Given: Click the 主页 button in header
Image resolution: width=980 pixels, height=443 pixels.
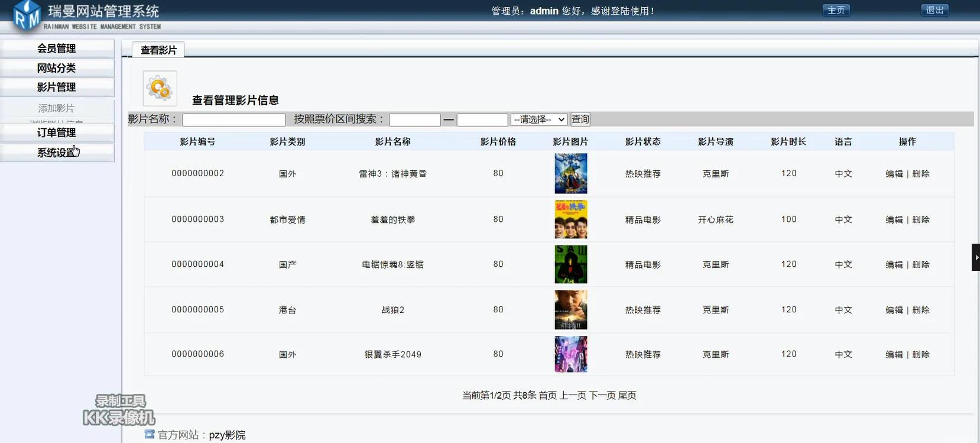Looking at the screenshot, I should [836, 10].
